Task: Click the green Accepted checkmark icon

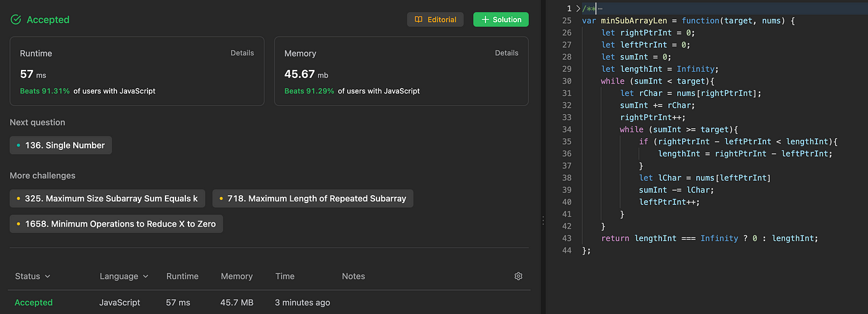Action: click(x=16, y=20)
